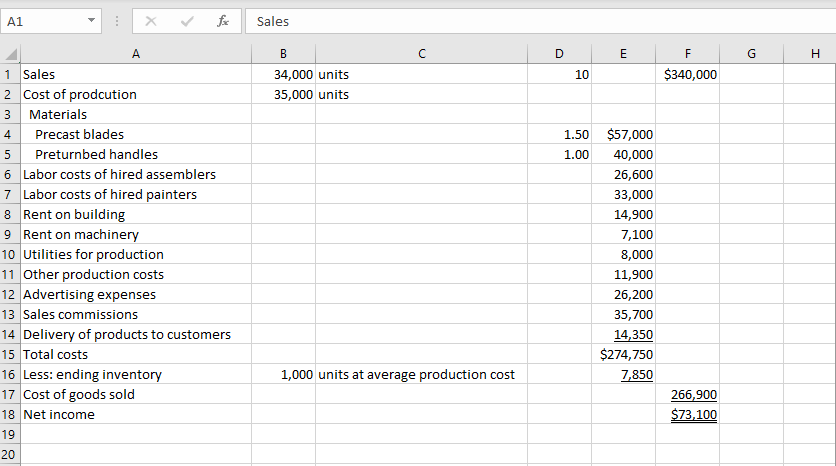Click 'units at average production cost' cell
Viewport: 836px width, 466px height.
pos(421,374)
